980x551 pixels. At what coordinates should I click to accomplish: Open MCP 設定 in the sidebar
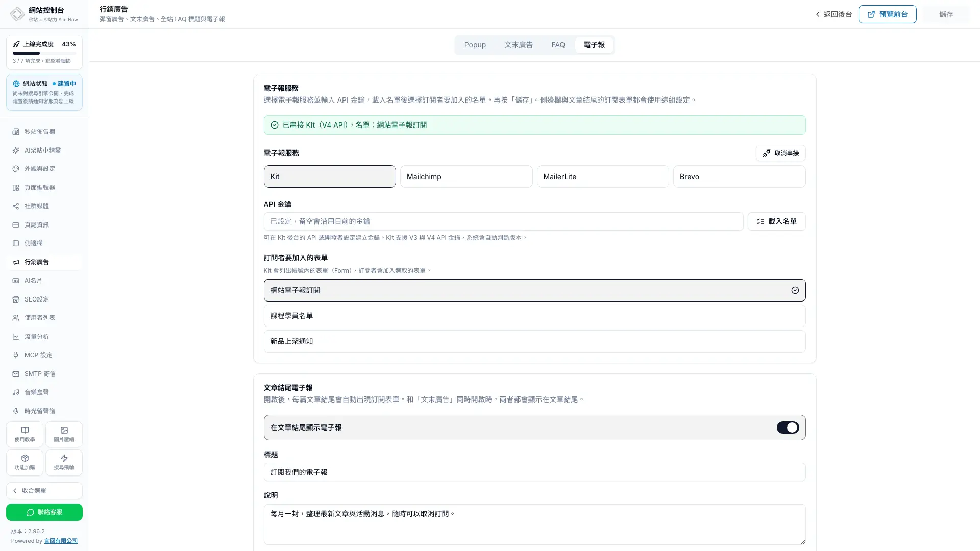44,355
